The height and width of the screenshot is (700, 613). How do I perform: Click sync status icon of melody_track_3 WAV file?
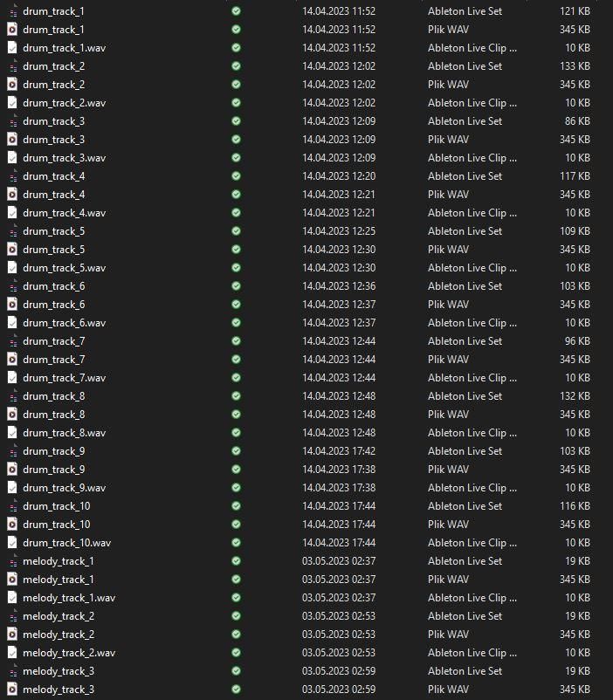[x=237, y=689]
